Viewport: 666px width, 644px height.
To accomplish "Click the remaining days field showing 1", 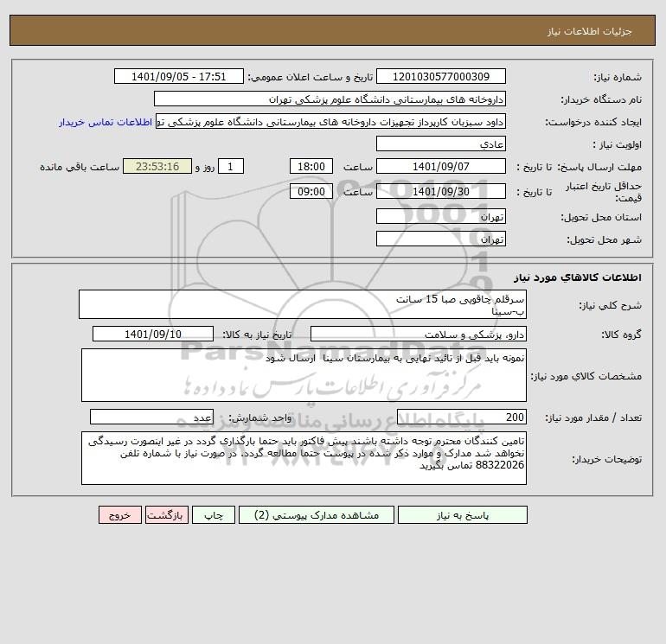I will point(231,167).
